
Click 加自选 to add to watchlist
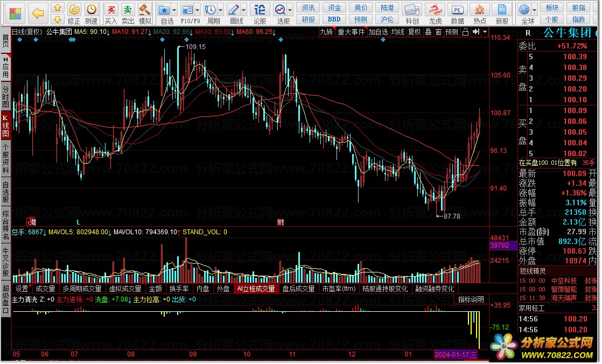378,32
